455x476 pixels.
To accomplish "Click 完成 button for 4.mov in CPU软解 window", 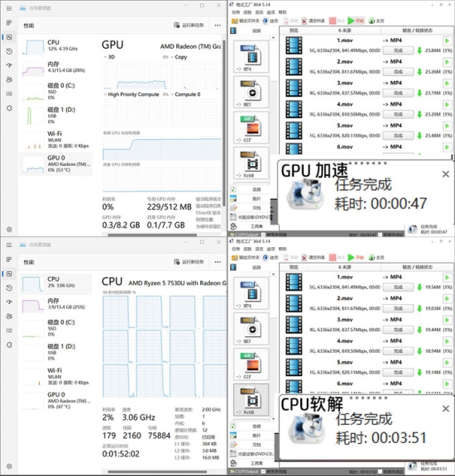I will coord(398,351).
